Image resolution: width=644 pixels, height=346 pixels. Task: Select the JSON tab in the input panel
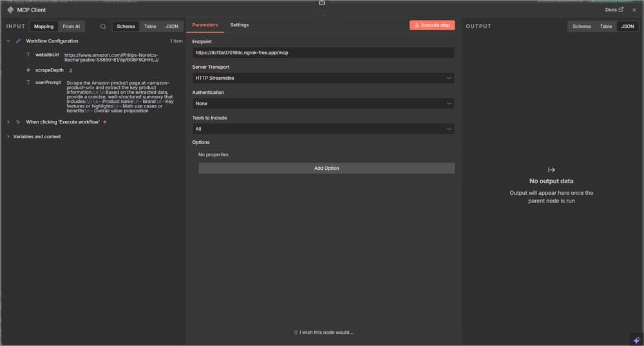tap(171, 26)
